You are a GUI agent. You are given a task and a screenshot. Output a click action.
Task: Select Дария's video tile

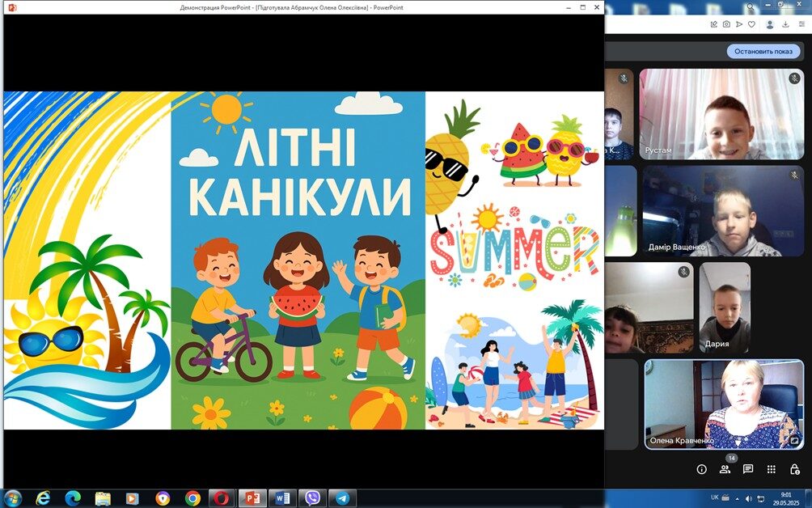(725, 308)
